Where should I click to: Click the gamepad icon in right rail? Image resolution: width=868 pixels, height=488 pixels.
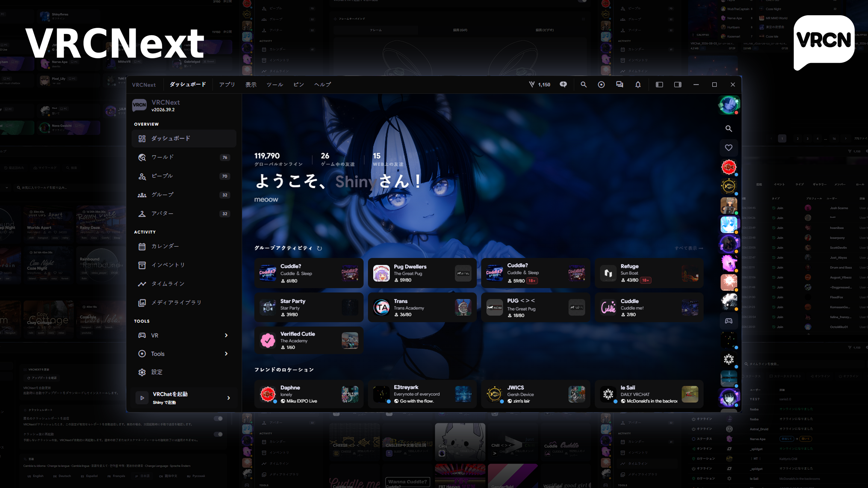point(728,321)
